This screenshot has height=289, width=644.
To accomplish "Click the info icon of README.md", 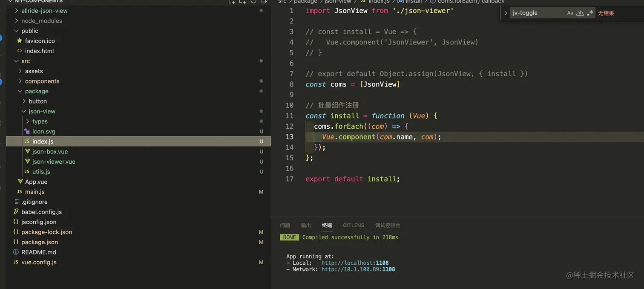I will [x=16, y=252].
